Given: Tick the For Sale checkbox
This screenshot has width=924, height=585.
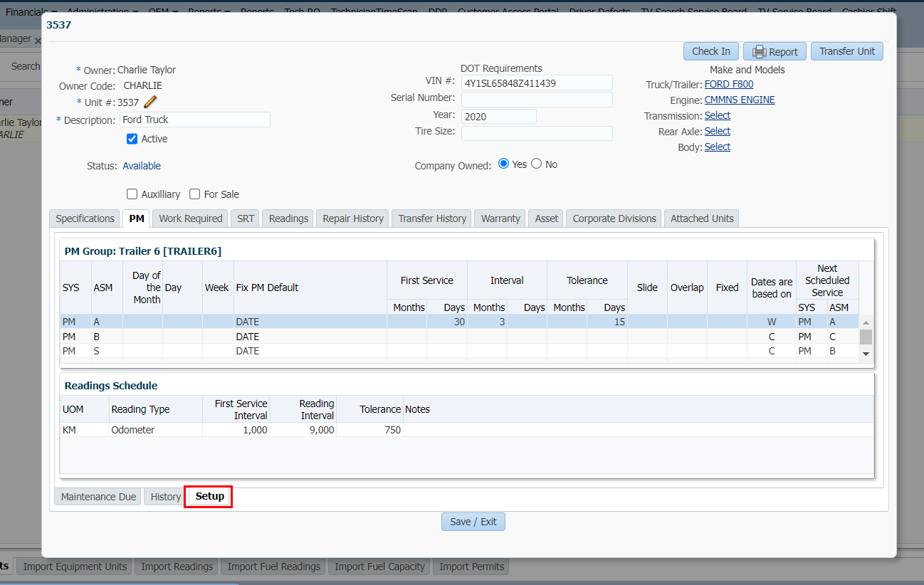Looking at the screenshot, I should coord(194,194).
